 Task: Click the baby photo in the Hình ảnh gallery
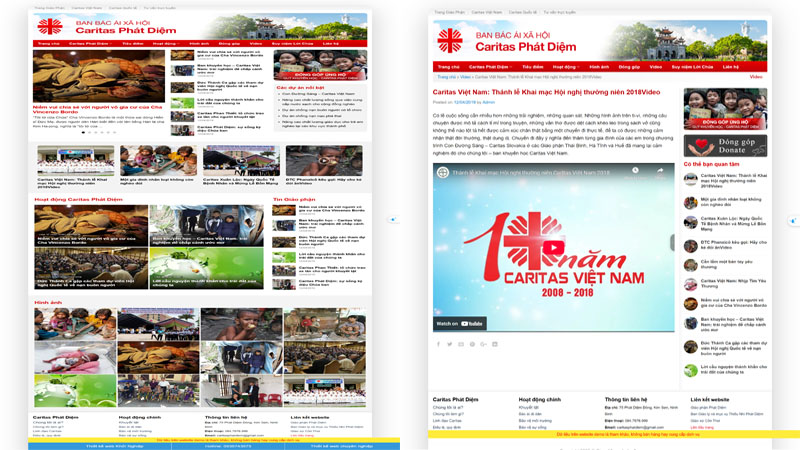pos(75,358)
